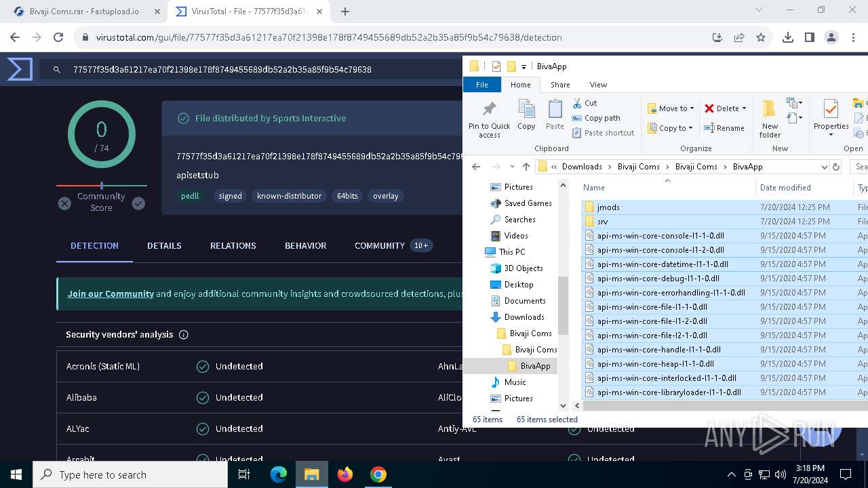This screenshot has width=868, height=488.
Task: Open the Delete dropdown arrow
Action: [744, 108]
